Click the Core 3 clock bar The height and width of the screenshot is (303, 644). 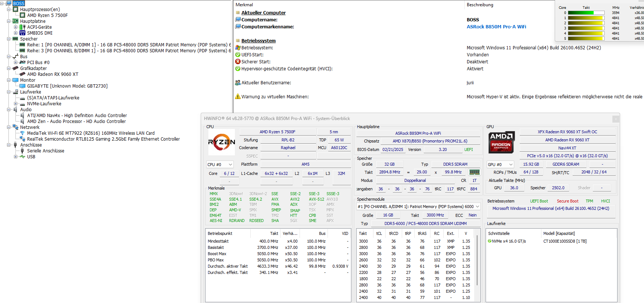[x=586, y=28]
